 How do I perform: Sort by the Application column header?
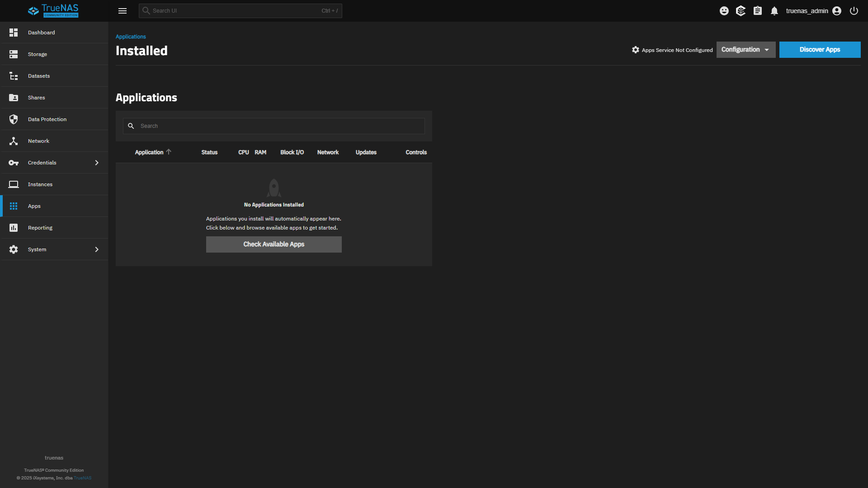click(149, 152)
